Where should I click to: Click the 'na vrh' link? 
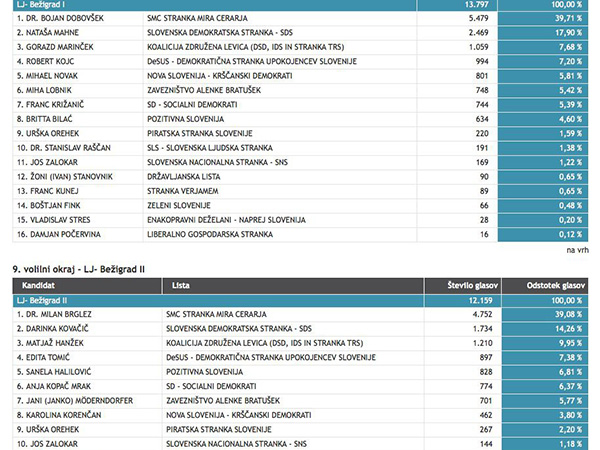[577, 249]
